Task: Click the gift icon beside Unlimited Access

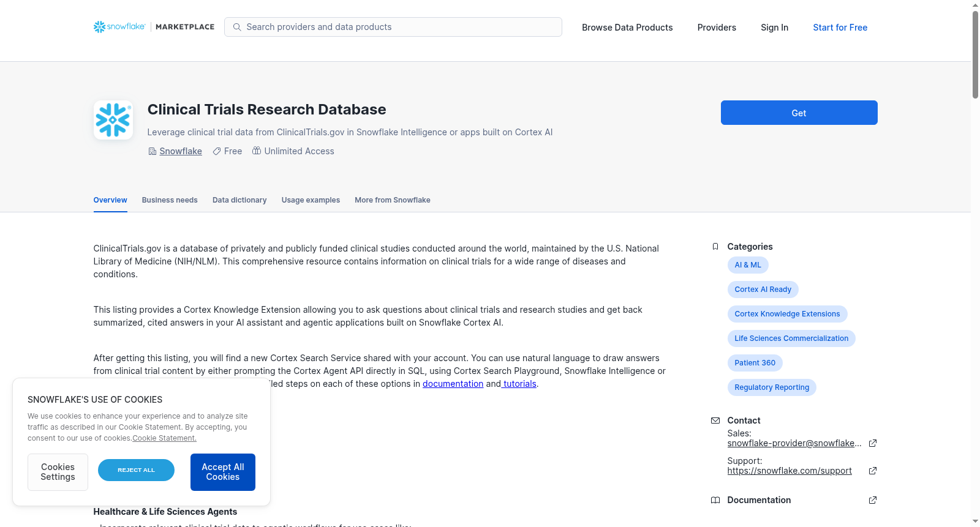Action: coord(257,151)
